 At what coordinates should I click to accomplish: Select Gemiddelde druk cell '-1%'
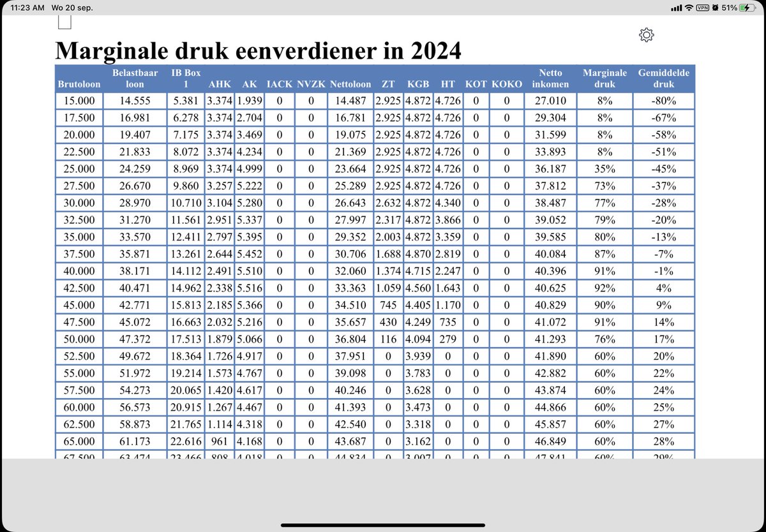(663, 271)
